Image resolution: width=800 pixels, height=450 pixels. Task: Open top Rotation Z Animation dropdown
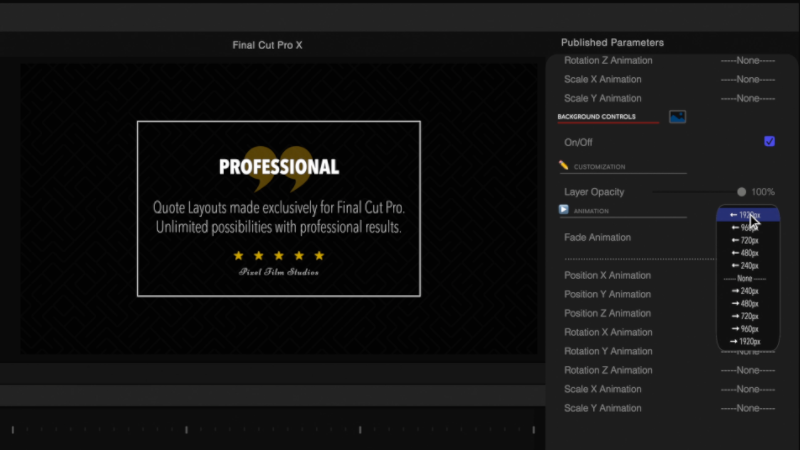pyautogui.click(x=747, y=60)
